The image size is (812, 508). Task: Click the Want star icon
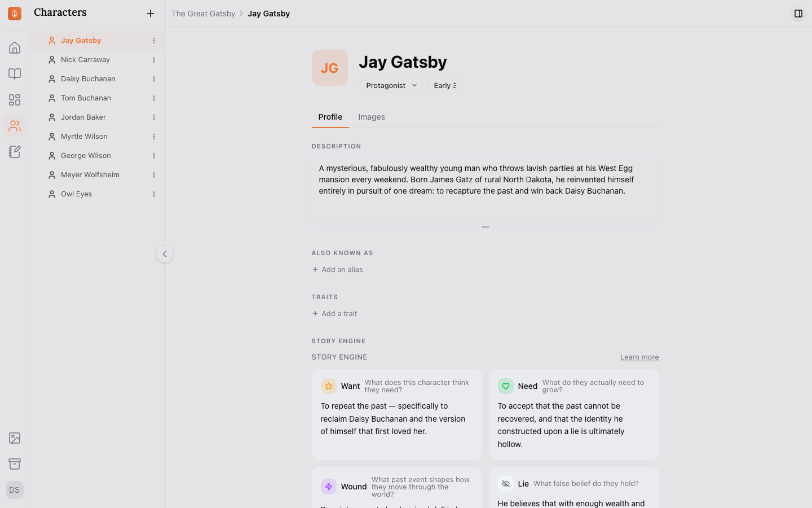329,386
